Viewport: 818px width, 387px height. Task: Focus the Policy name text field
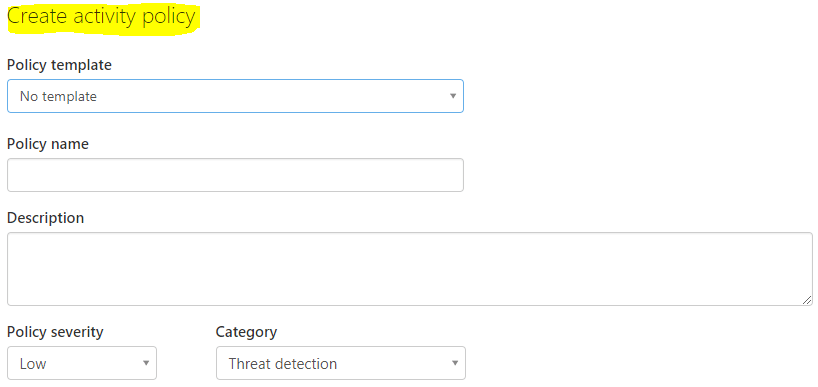[x=235, y=175]
